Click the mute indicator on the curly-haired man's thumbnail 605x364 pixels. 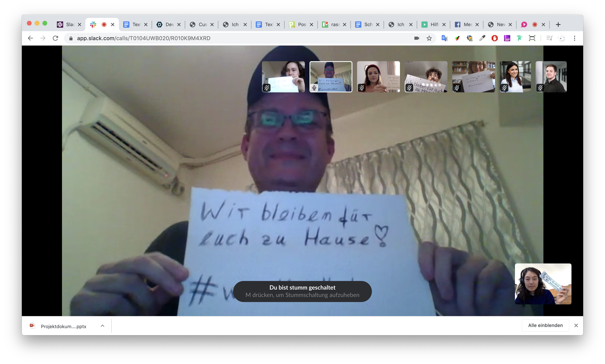point(409,88)
